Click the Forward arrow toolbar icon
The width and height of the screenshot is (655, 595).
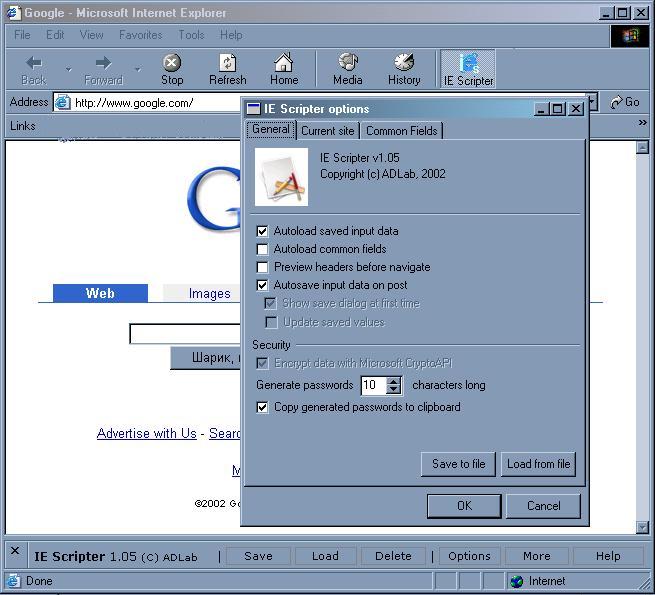(x=103, y=63)
